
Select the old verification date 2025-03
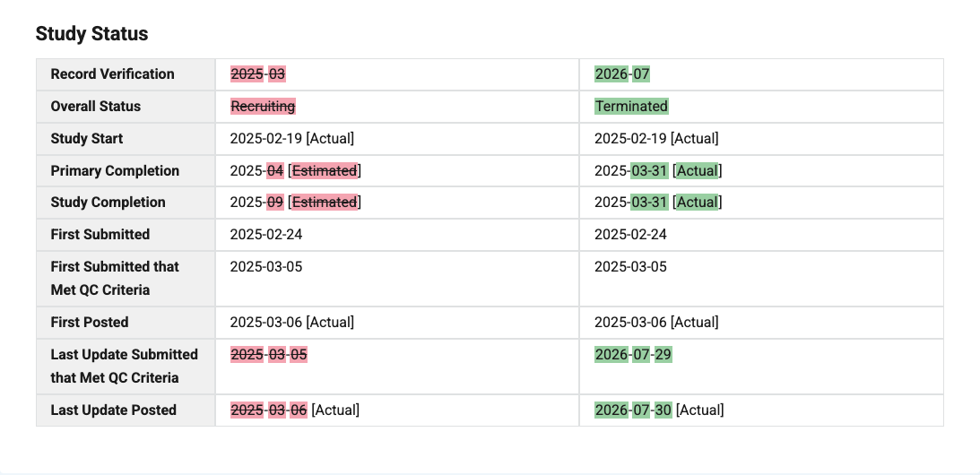257,74
